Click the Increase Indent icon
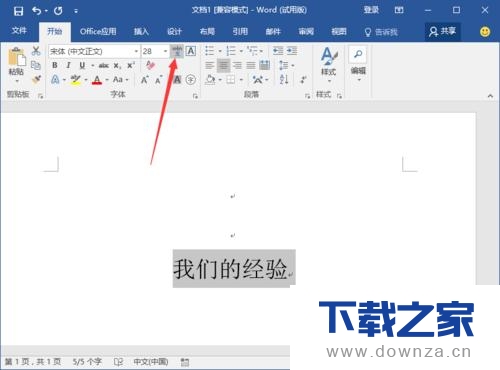Viewport: 500px width, 370px height. pyautogui.click(x=292, y=51)
